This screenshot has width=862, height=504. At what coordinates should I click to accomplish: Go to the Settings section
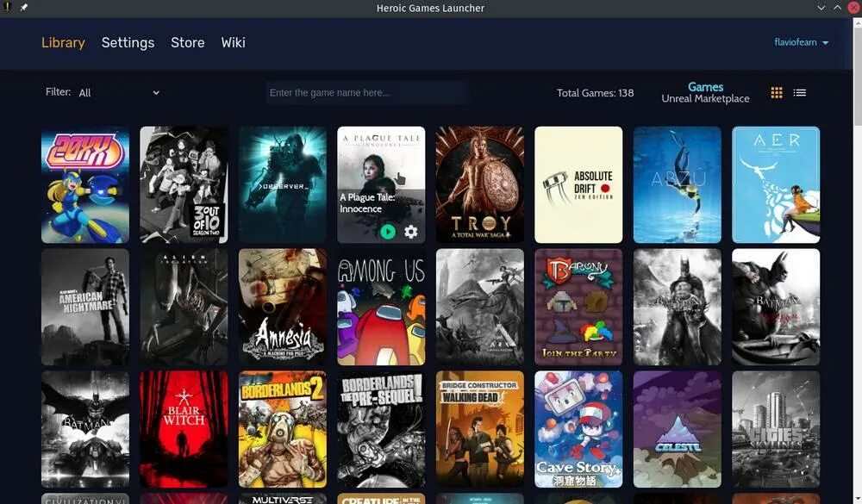click(128, 42)
